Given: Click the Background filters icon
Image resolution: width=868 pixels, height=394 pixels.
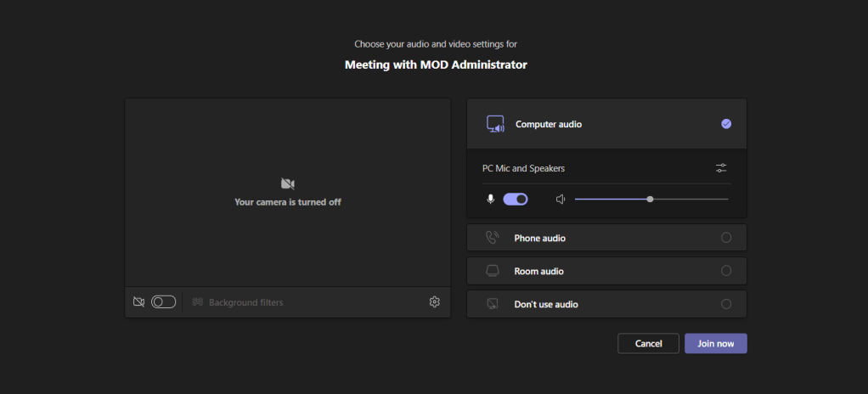Looking at the screenshot, I should coord(198,301).
